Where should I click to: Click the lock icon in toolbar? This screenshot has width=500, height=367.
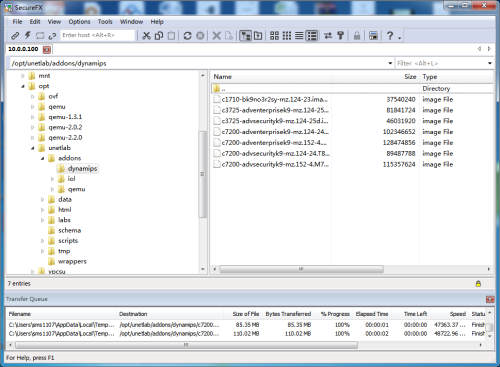pos(357,35)
